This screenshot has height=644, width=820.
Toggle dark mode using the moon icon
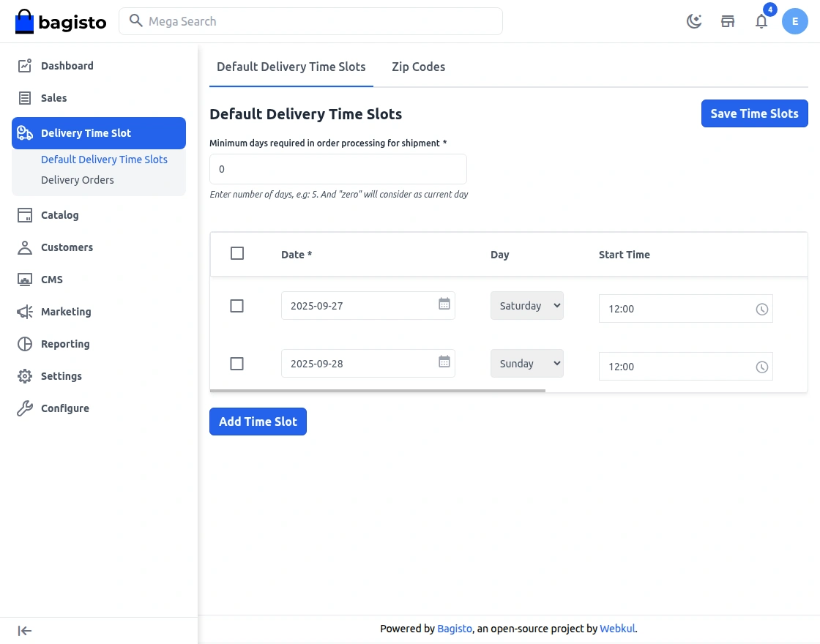point(694,21)
